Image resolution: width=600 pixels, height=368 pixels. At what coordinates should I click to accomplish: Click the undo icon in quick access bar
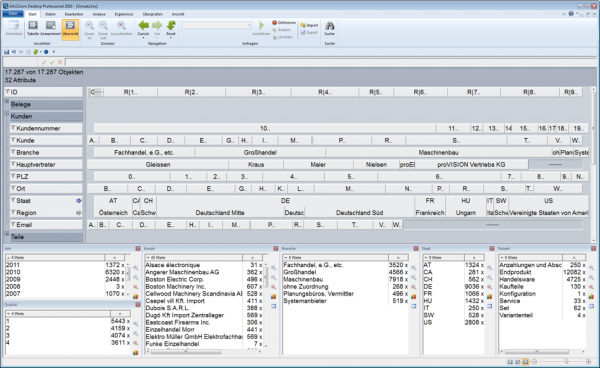tap(14, 52)
